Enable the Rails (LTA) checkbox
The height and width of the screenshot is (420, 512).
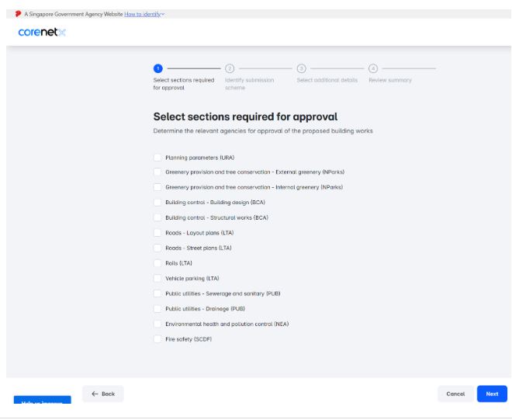[157, 263]
